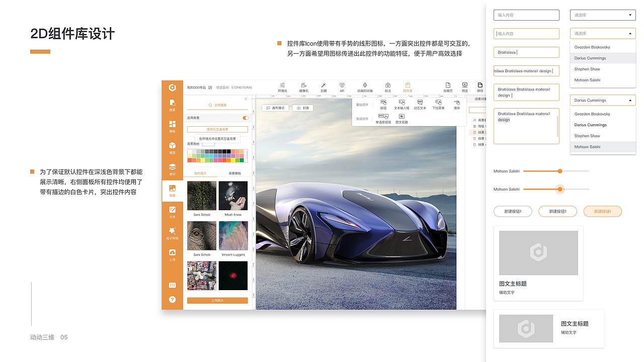
Task: Open the help question mark icon
Action: [172, 299]
